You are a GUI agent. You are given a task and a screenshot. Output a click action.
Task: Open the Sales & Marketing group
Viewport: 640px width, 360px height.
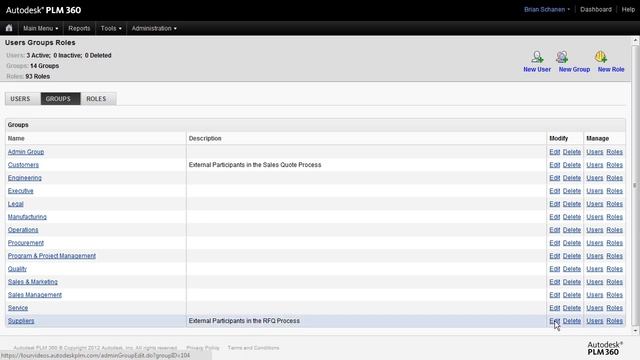(x=33, y=282)
